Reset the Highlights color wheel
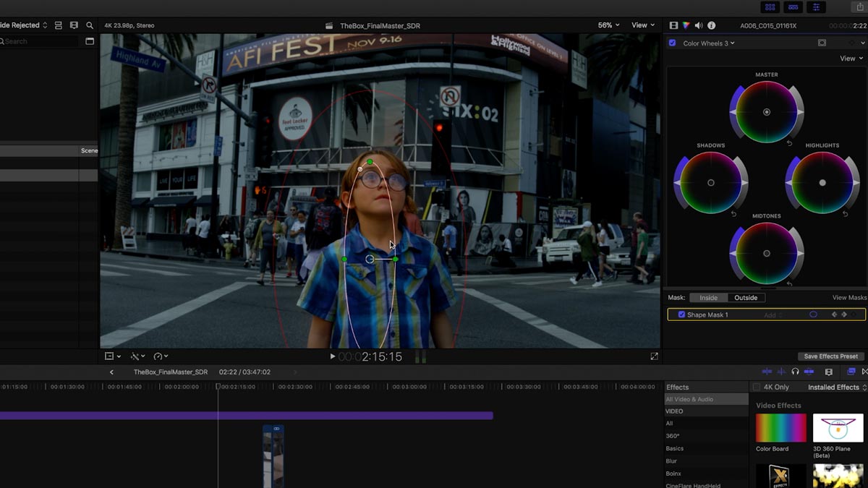Image resolution: width=868 pixels, height=488 pixels. tap(845, 214)
